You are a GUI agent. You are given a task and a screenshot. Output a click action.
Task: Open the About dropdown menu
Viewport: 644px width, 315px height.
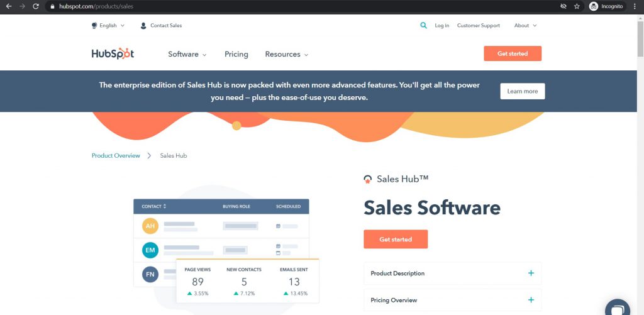click(x=525, y=26)
